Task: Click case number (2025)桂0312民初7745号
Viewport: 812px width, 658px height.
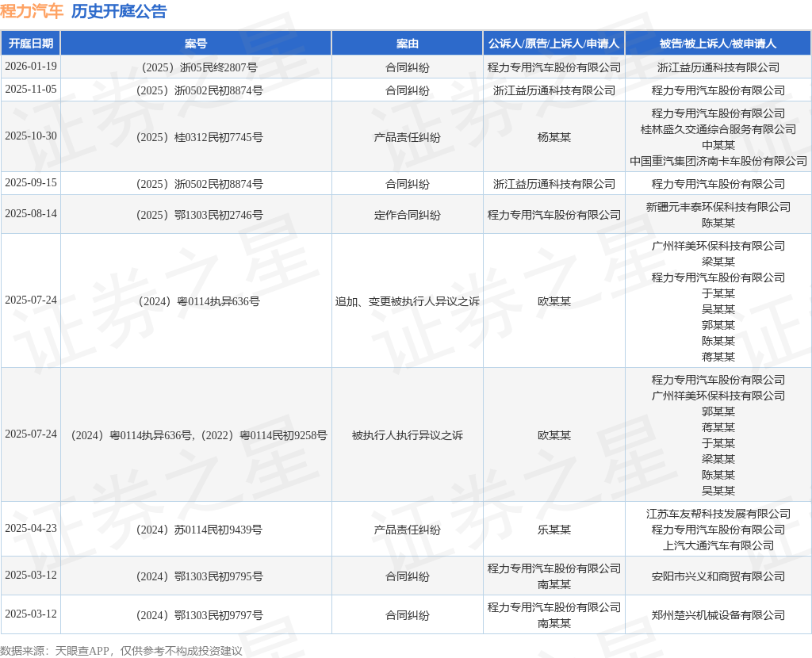Action: click(199, 137)
